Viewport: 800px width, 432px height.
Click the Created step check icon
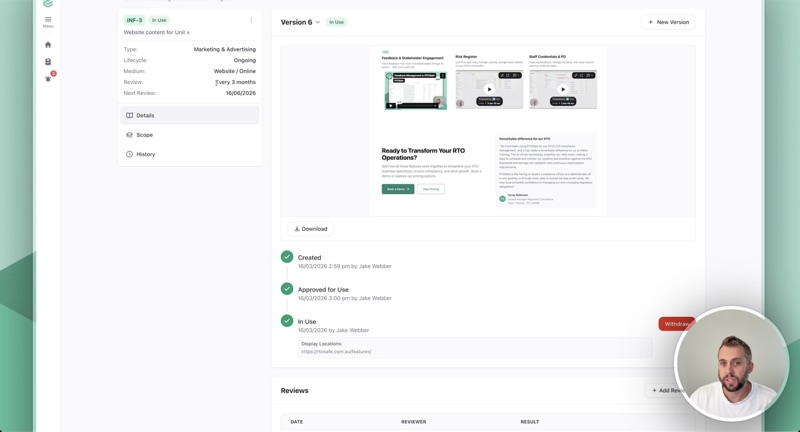[287, 257]
